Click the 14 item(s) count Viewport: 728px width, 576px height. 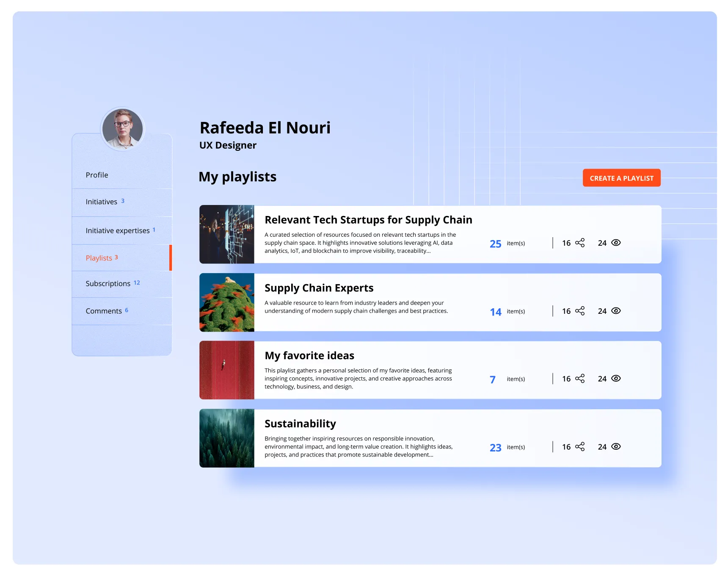point(507,312)
